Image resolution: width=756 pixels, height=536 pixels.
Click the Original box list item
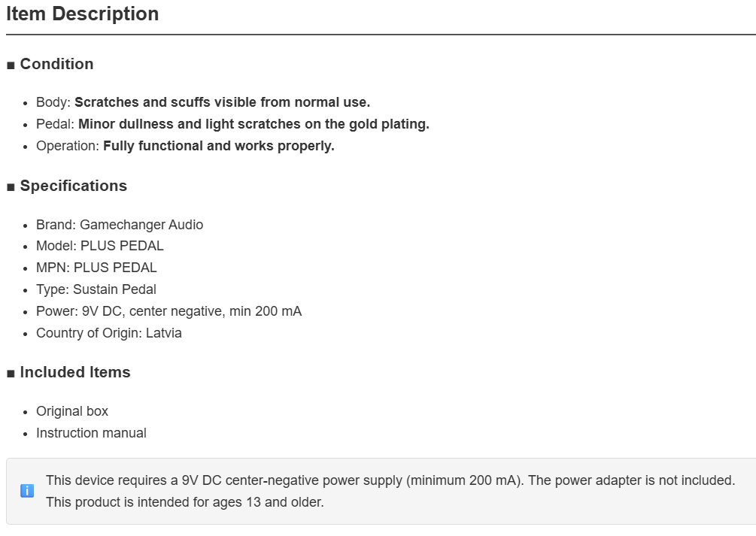[x=72, y=411]
